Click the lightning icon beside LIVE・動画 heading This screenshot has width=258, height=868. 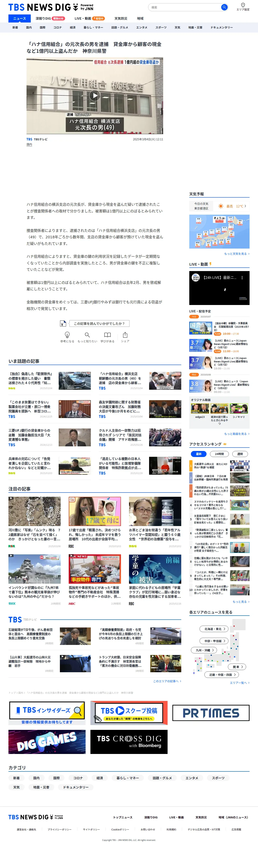(210, 264)
